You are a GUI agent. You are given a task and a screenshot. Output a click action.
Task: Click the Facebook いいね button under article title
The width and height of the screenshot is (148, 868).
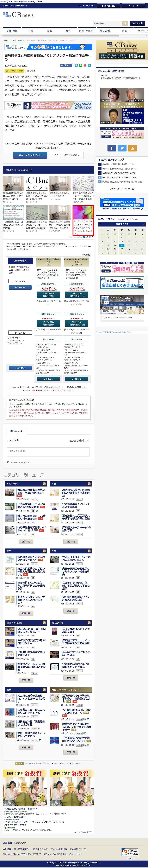click(66, 65)
